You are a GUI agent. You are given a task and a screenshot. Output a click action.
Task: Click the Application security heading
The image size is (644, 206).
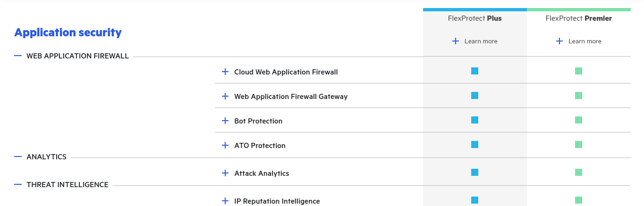pyautogui.click(x=68, y=33)
